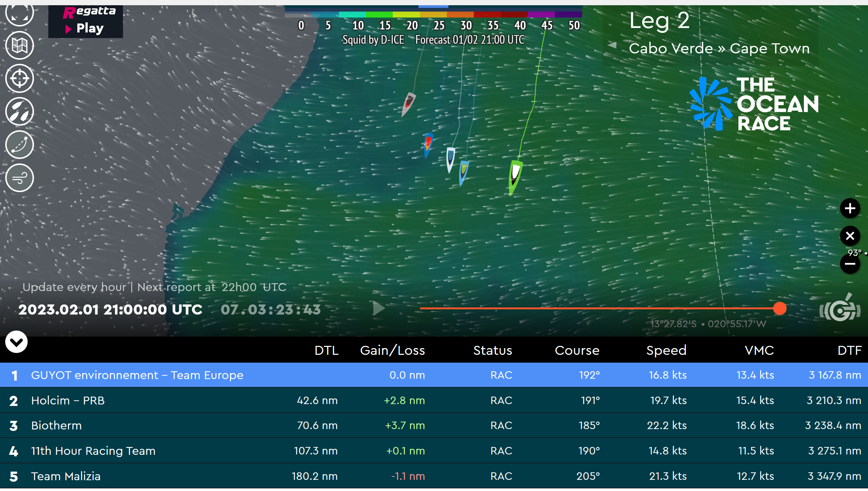Click Biotherm's 22.2 kts speed
The width and height of the screenshot is (868, 491).
tap(667, 425)
